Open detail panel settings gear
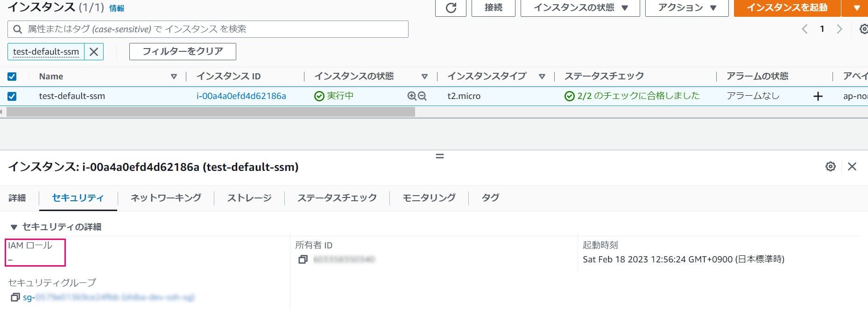Screen dimensions: 868x310 (830, 167)
